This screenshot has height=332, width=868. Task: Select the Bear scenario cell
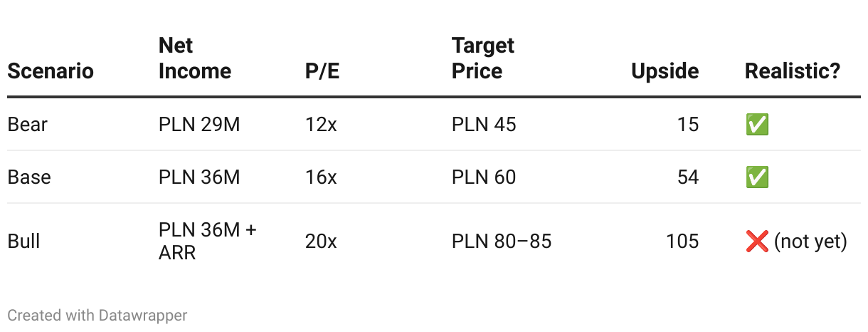tap(28, 125)
